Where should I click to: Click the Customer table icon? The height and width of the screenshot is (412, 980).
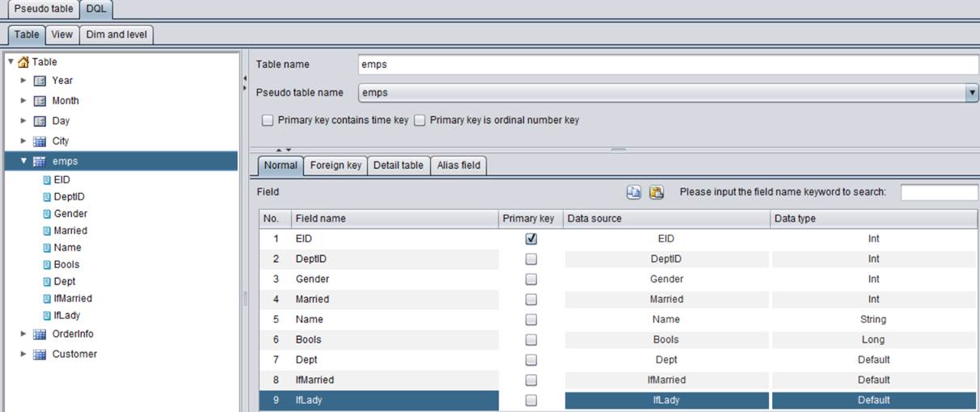pyautogui.click(x=40, y=355)
